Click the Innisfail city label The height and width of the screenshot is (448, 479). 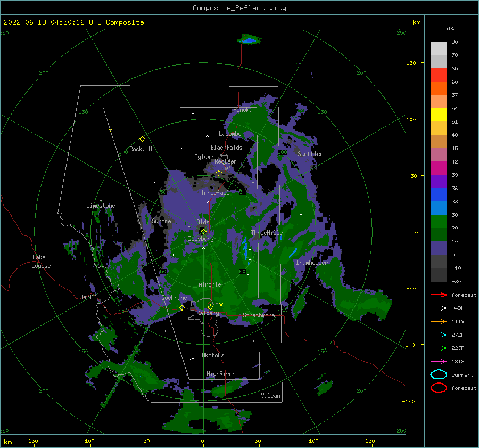pos(215,193)
